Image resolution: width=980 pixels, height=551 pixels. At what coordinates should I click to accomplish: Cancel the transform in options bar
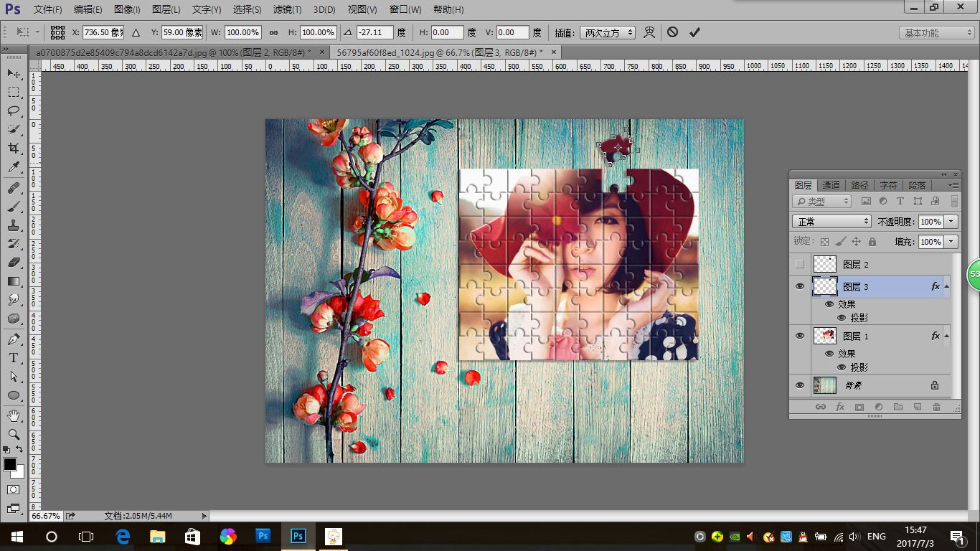tap(672, 32)
